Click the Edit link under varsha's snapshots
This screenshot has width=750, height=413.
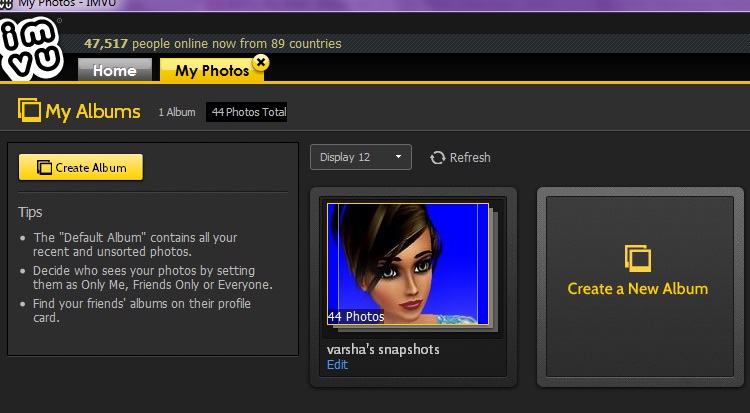point(337,365)
